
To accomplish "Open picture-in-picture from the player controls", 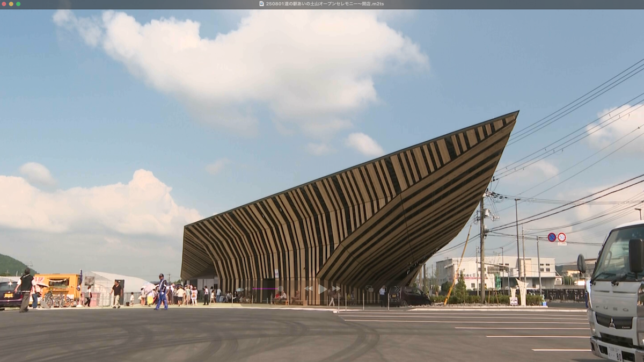I will tap(369, 288).
